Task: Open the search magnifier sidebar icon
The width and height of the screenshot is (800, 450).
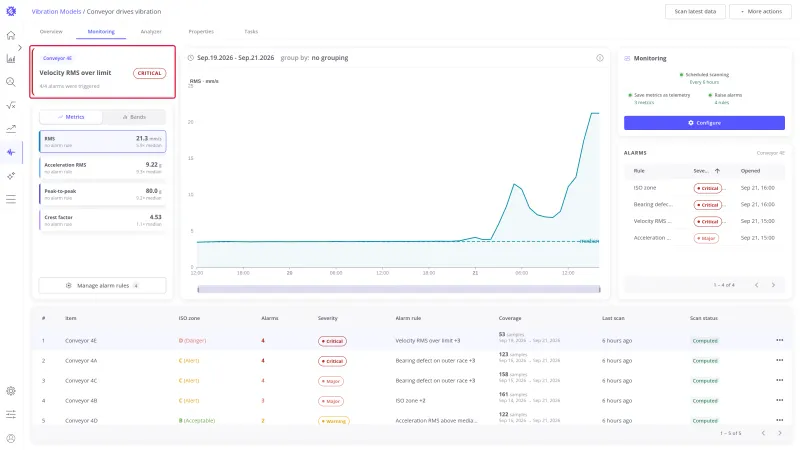Action: (x=11, y=82)
